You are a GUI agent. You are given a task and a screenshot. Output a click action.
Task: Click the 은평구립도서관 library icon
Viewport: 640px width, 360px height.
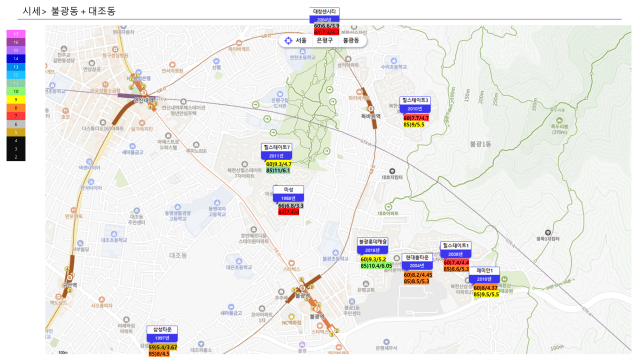click(280, 94)
